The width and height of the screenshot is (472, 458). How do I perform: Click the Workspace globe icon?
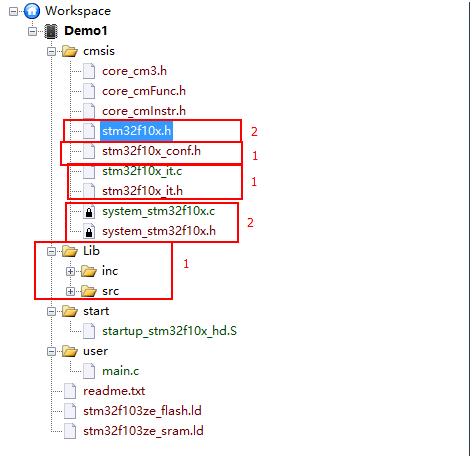32,11
